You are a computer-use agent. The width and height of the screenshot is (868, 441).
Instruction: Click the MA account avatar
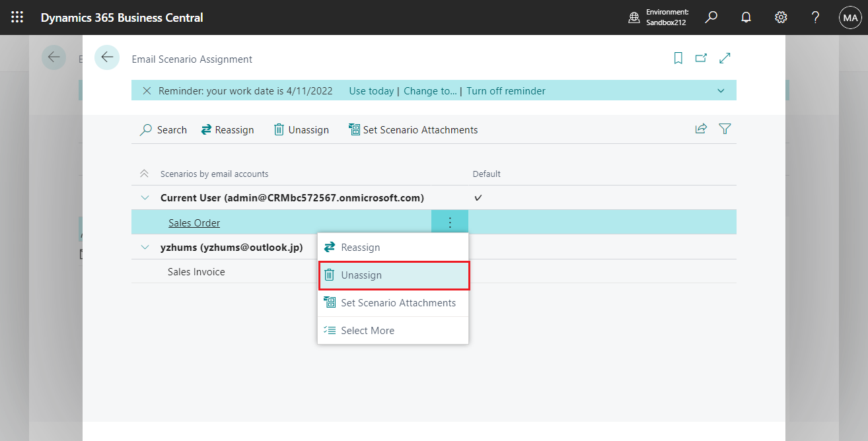click(x=850, y=17)
